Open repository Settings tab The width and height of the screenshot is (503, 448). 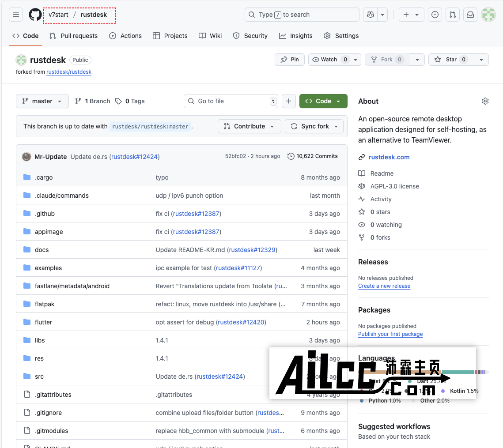click(341, 36)
